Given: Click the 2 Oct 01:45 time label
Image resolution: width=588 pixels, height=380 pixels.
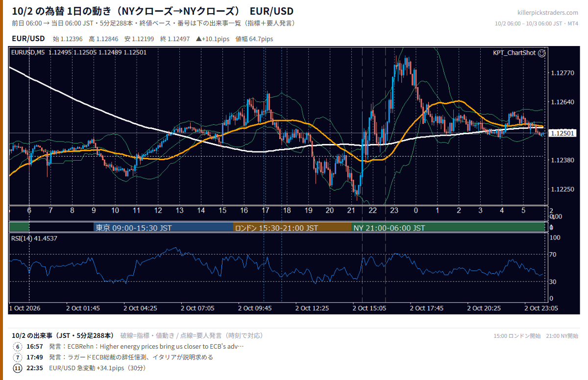Looking at the screenshot, I should tap(83, 309).
